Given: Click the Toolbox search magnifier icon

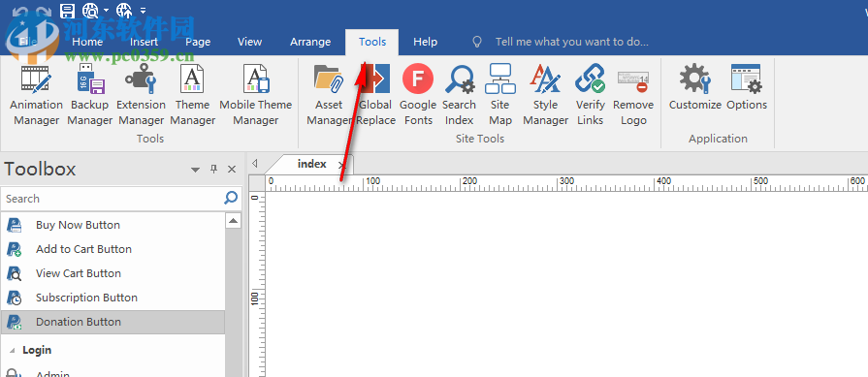Looking at the screenshot, I should pos(231,198).
